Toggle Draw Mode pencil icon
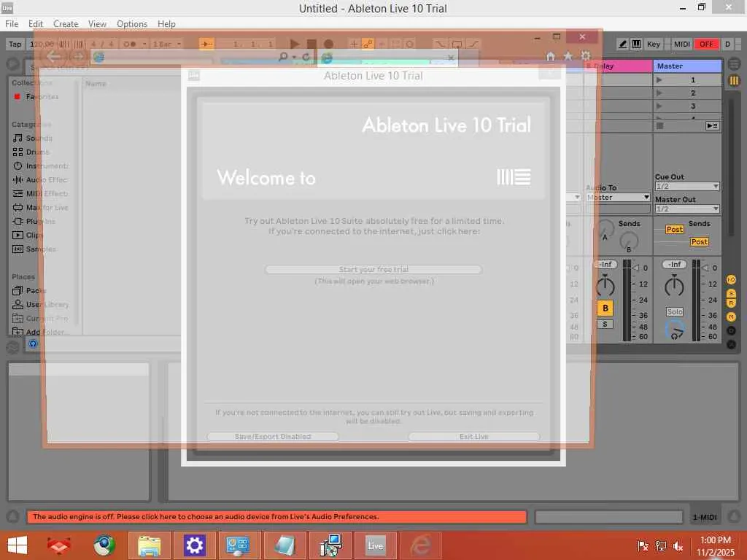Viewport: 747px width, 560px height. [623, 44]
